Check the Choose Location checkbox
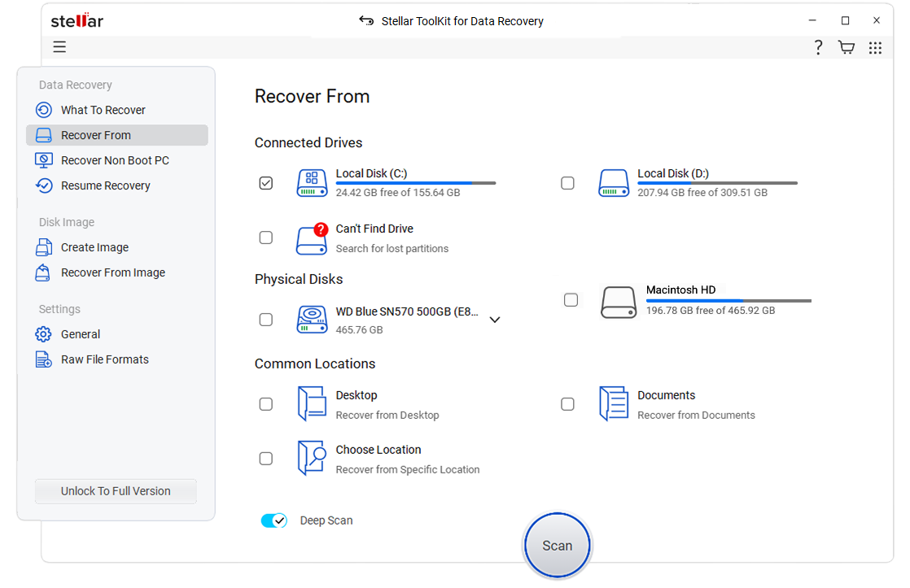The height and width of the screenshot is (588, 910). [x=266, y=459]
